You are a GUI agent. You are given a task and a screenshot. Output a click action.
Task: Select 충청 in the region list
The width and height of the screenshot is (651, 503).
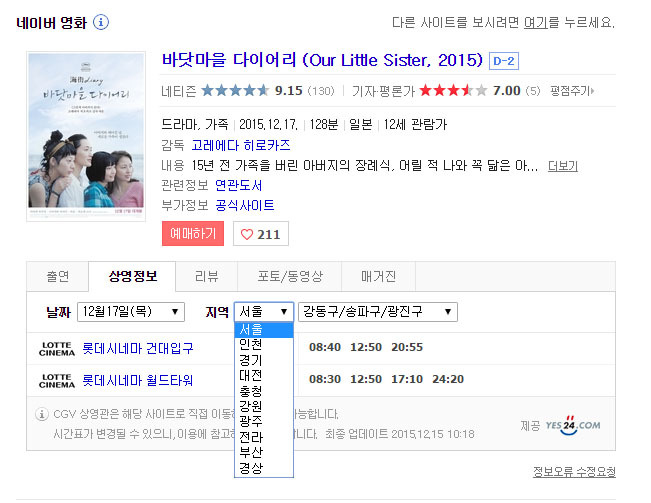coord(264,391)
